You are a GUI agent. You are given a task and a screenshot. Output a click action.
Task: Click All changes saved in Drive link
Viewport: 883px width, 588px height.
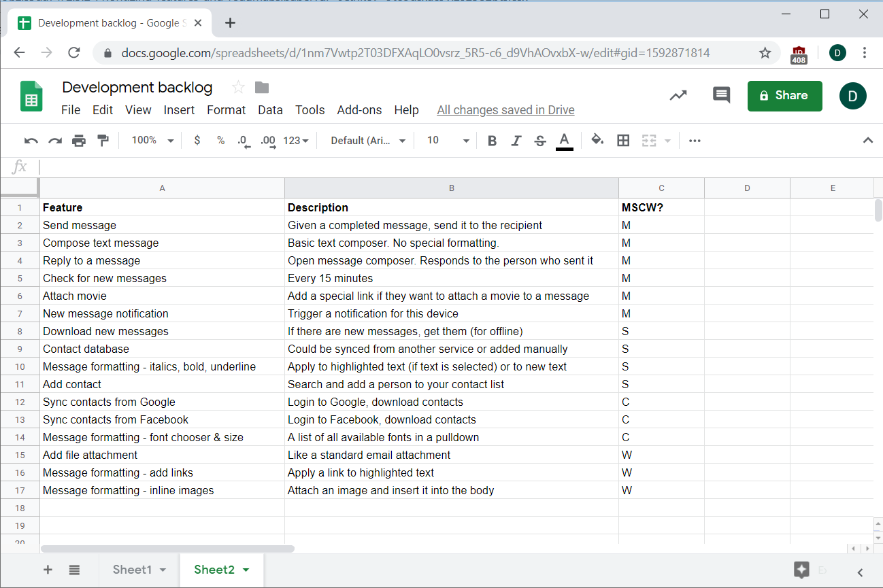coord(505,110)
